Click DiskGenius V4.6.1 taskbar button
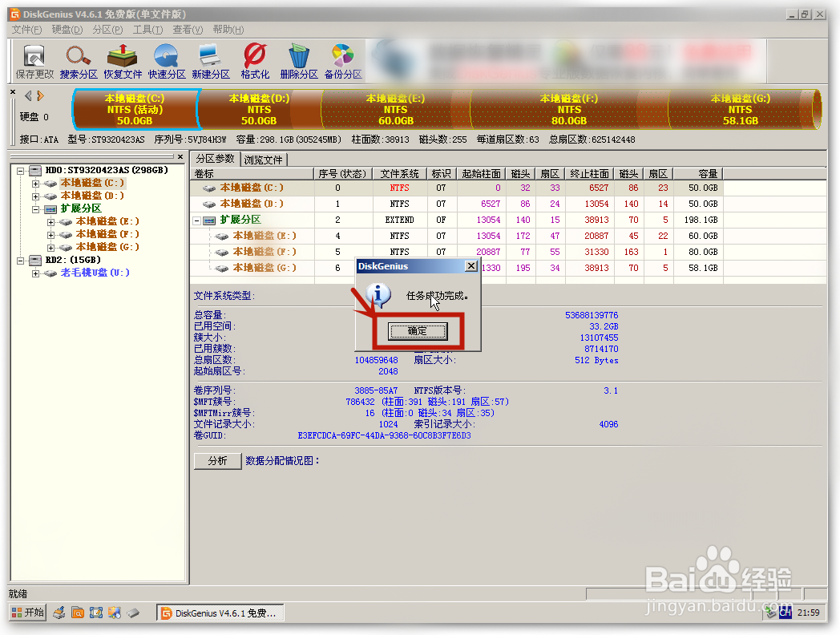The width and height of the screenshot is (840, 635). click(220, 613)
